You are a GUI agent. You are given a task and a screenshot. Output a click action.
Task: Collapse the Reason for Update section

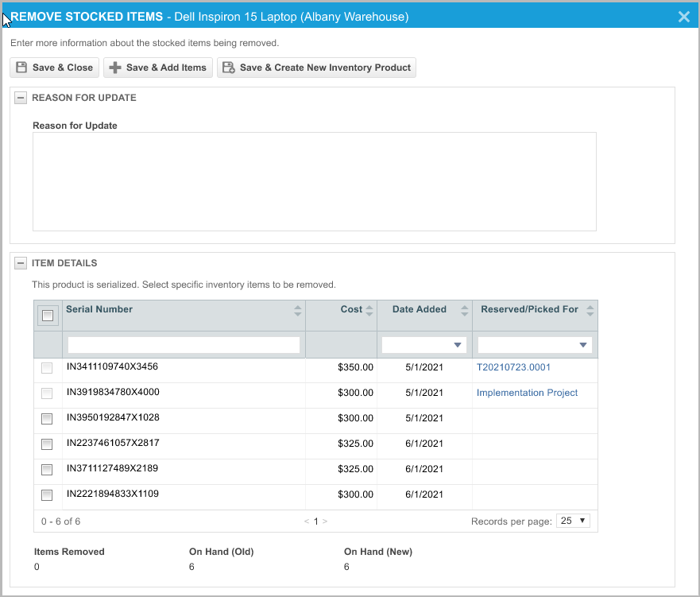[21, 98]
